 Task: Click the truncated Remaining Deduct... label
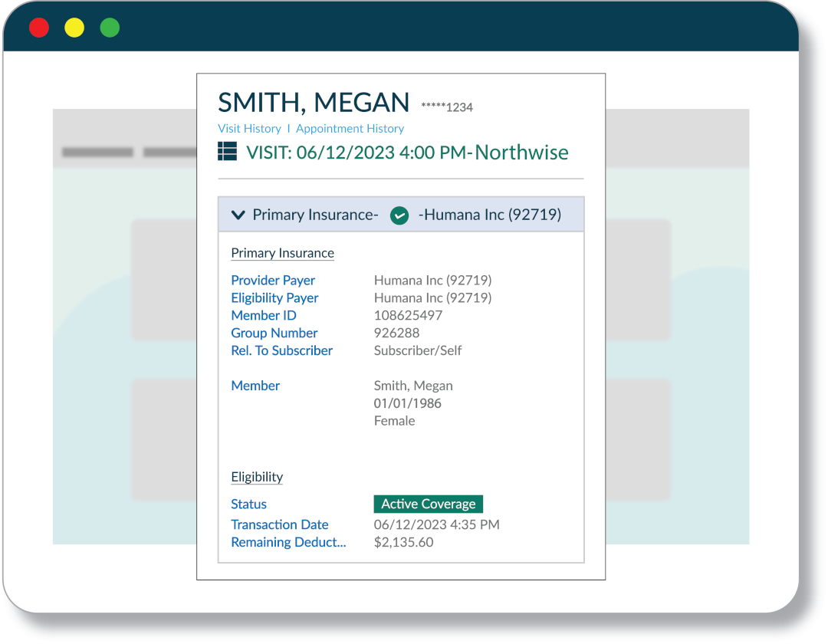(288, 543)
